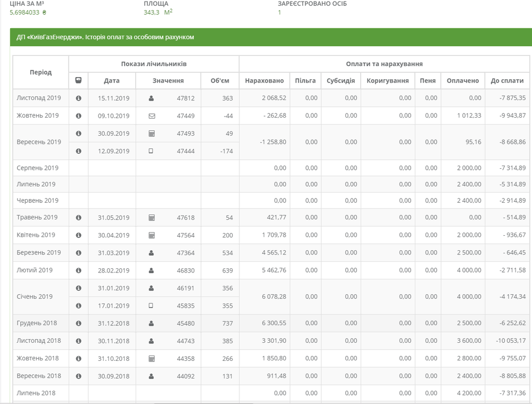Click the info icon for Грудень 2018
Screen dimensions: 532x404
pos(79,324)
